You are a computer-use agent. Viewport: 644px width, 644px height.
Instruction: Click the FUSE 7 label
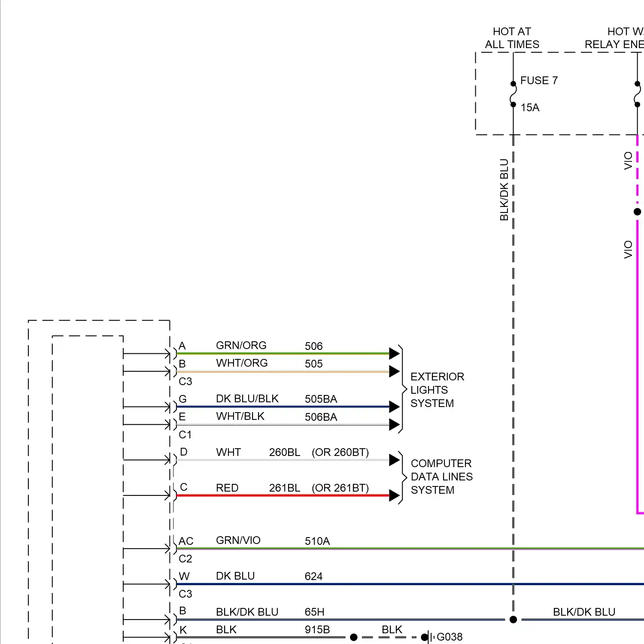pos(539,81)
